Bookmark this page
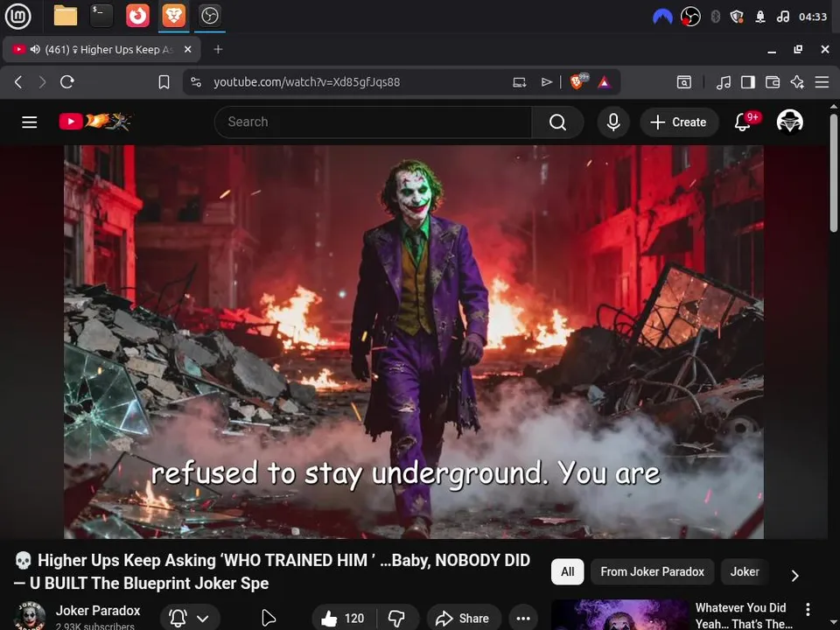 (x=164, y=82)
